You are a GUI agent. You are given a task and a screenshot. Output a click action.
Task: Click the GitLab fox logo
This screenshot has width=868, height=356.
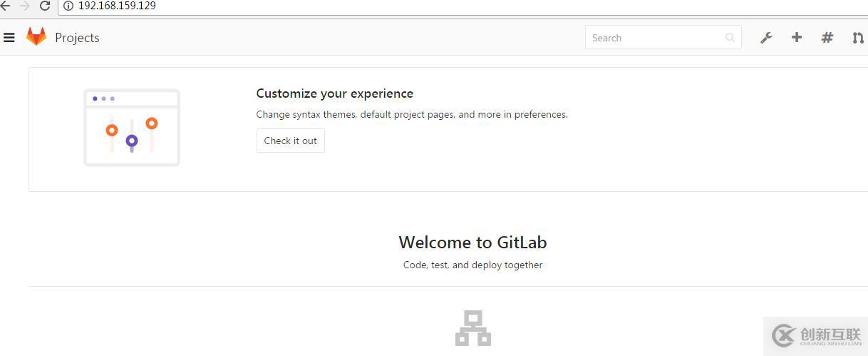pos(36,37)
